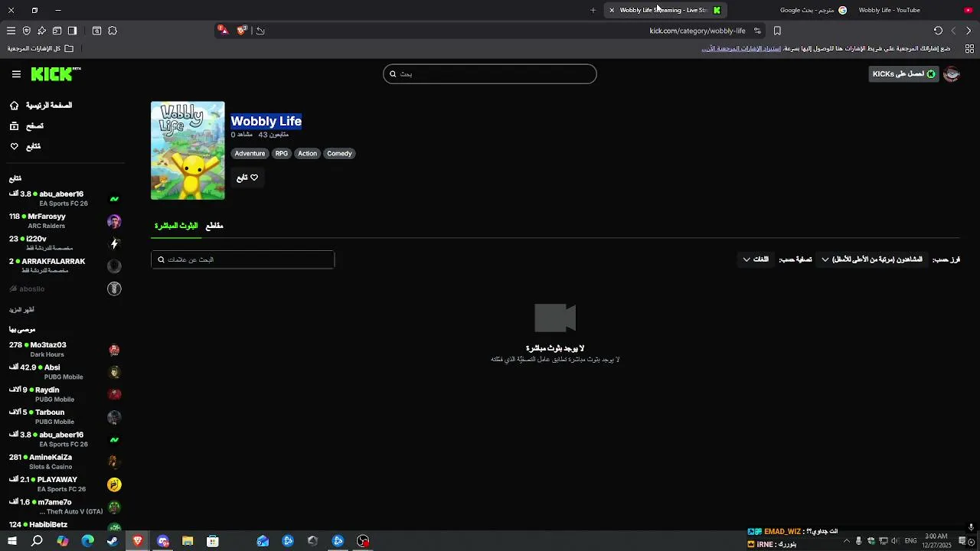Open MrFarosyy channel in sidebar

(x=64, y=221)
